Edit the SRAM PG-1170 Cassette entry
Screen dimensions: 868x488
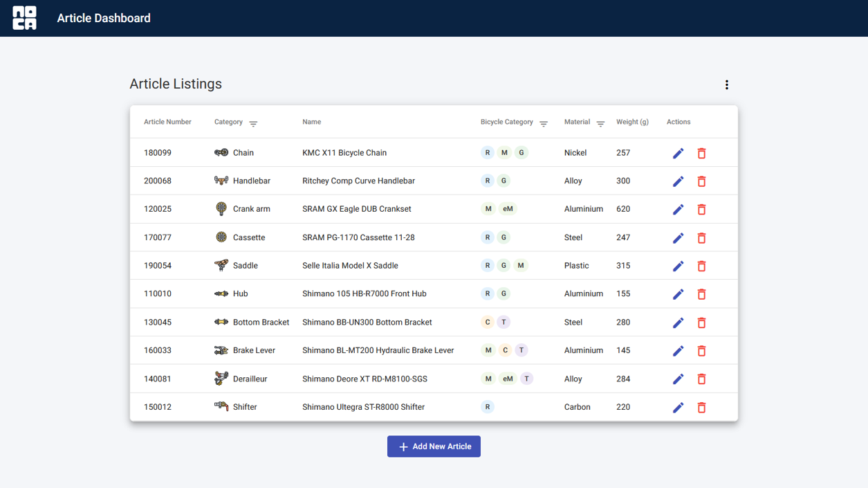point(678,237)
